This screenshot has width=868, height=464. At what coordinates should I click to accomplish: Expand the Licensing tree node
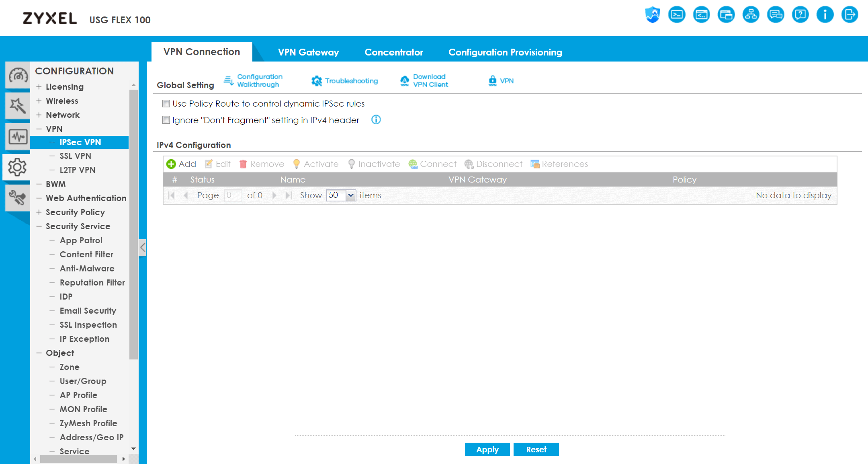point(39,87)
